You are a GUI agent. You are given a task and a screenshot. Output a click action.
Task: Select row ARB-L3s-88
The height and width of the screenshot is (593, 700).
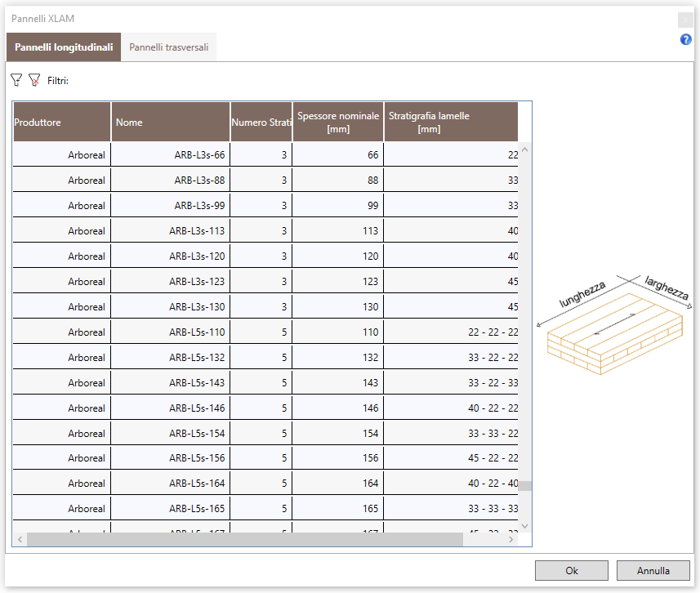pos(265,180)
